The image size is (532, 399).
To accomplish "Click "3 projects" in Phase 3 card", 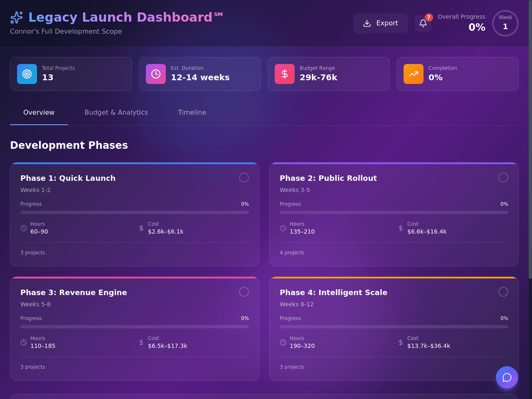I will pyautogui.click(x=32, y=367).
